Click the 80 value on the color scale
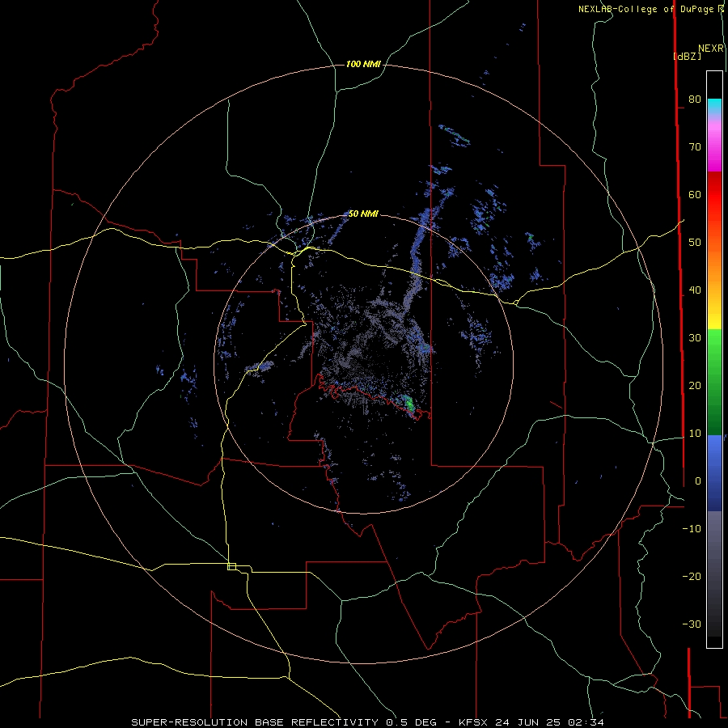Image resolution: width=728 pixels, height=728 pixels. [x=695, y=99]
